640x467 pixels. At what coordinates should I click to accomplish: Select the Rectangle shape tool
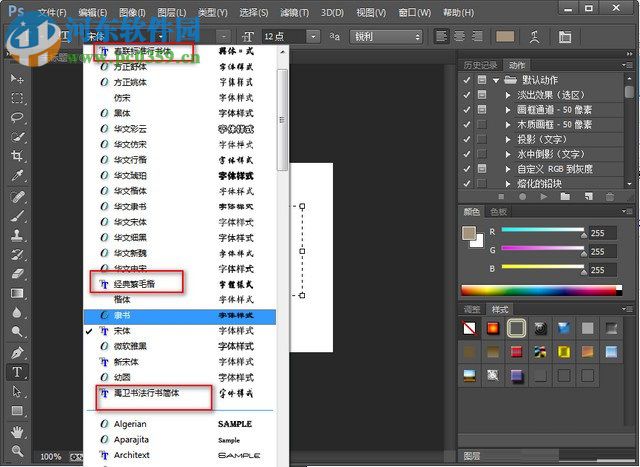[17, 410]
